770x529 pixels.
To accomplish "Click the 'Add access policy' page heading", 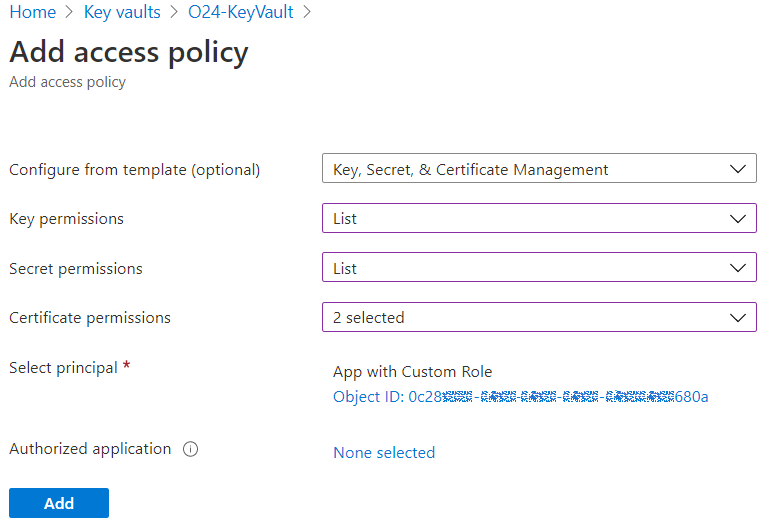I will pos(129,52).
